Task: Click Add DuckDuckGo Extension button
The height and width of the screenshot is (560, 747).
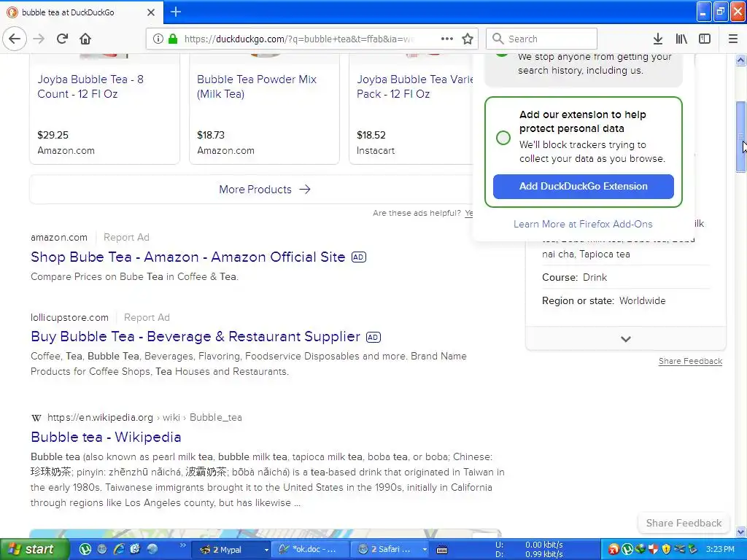Action: (583, 186)
